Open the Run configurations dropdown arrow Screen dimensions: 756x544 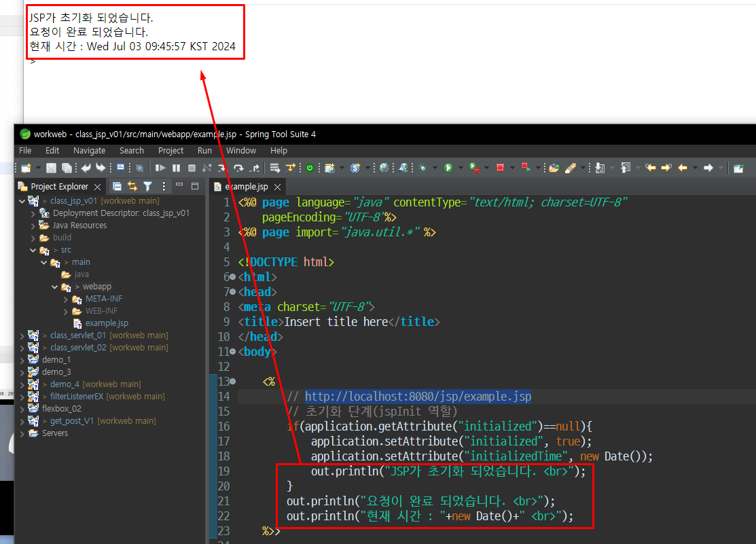coord(461,168)
